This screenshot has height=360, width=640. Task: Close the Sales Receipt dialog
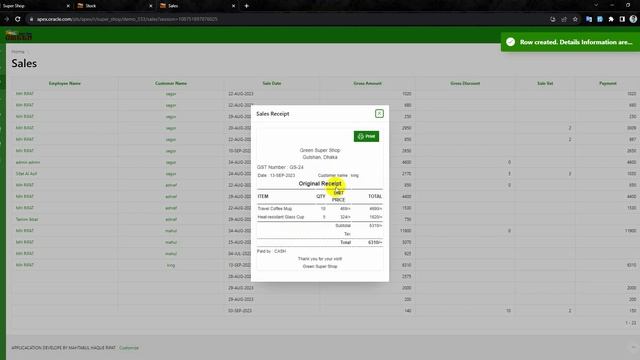379,113
